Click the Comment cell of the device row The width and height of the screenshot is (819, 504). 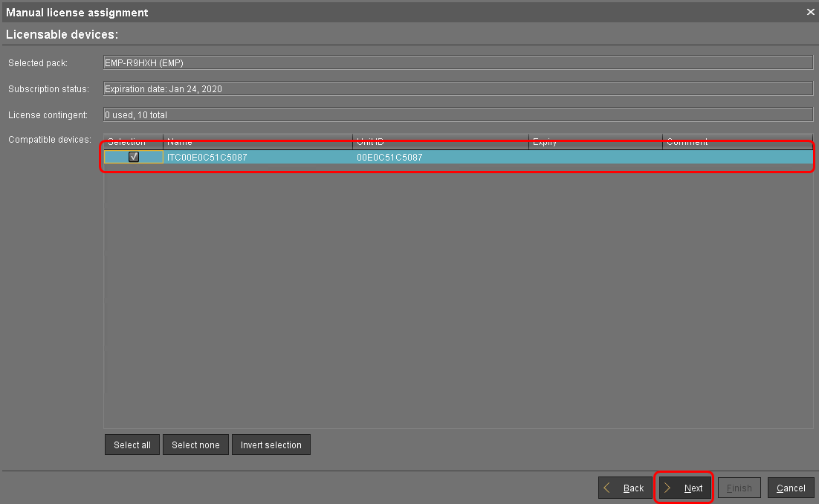737,157
